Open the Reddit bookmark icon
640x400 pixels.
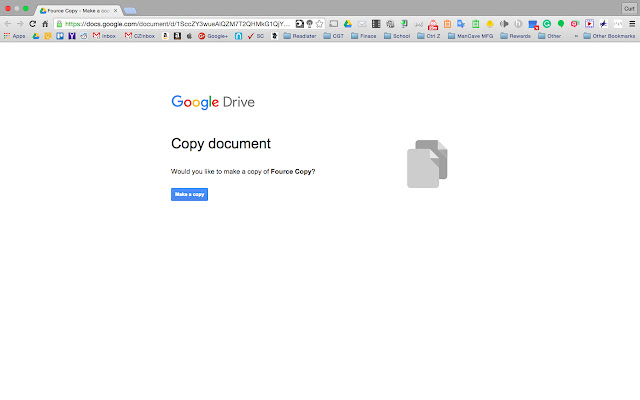pyautogui.click(x=84, y=36)
